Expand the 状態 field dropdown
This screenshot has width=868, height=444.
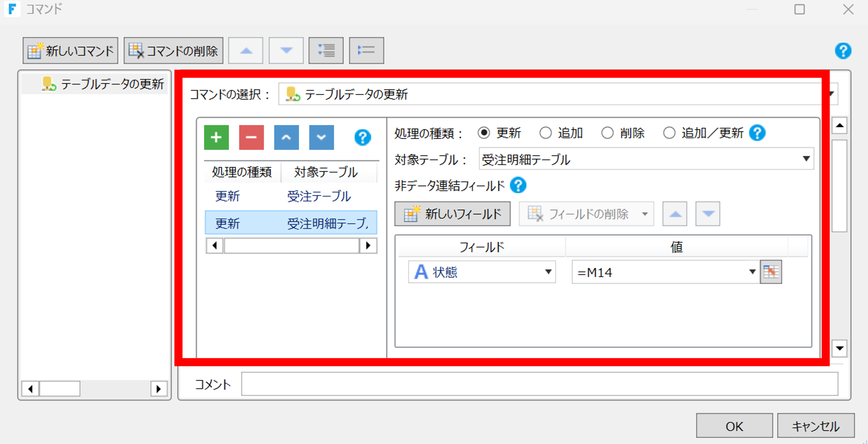tap(548, 272)
